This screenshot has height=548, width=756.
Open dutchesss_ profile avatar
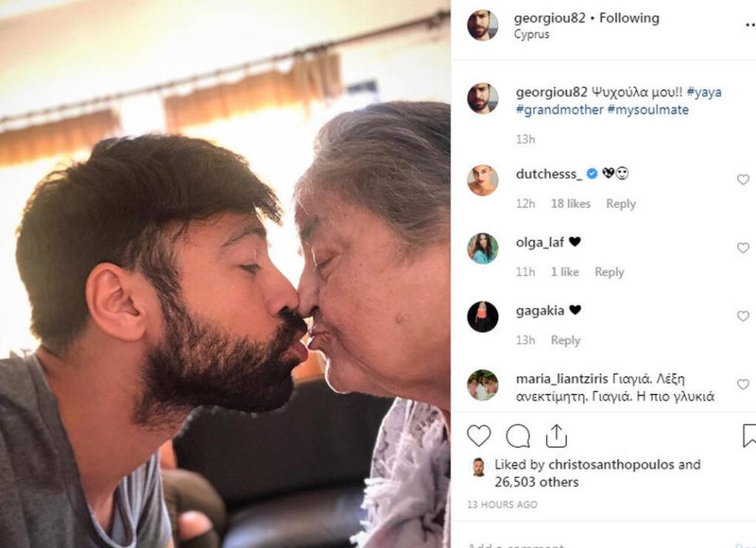coord(483,180)
